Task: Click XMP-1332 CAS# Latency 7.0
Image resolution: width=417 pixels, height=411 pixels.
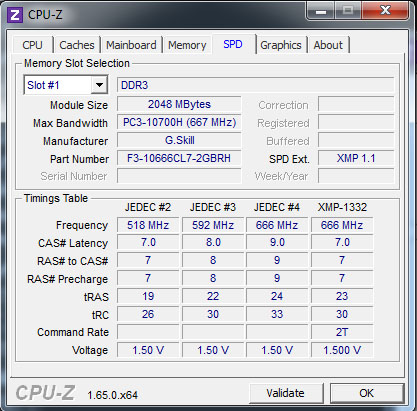Action: point(342,243)
